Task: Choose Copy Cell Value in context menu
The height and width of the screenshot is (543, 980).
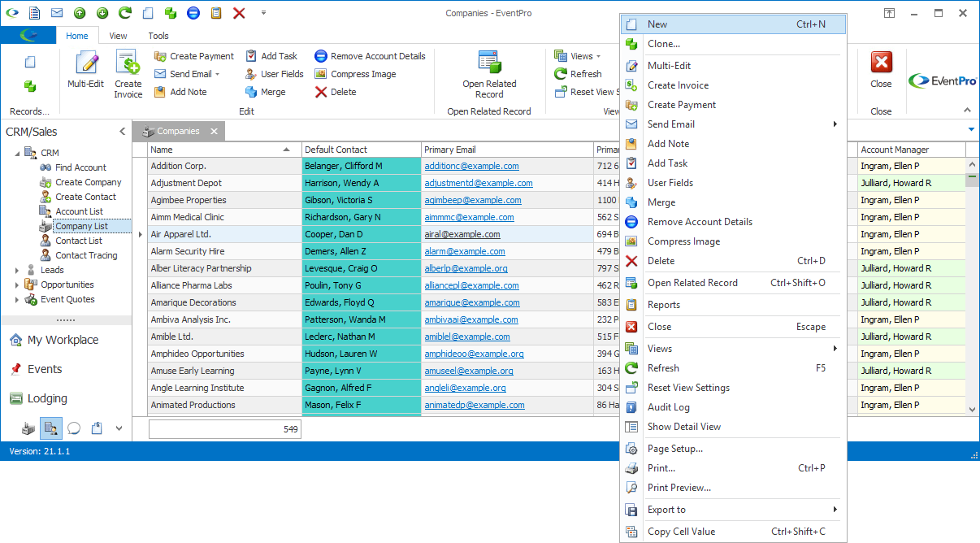Action: click(734, 532)
